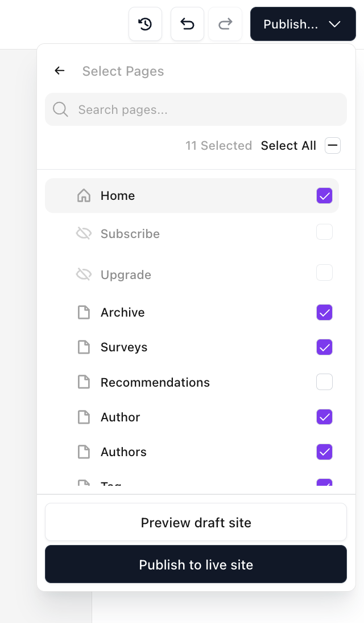Go back using the left arrow

60,71
